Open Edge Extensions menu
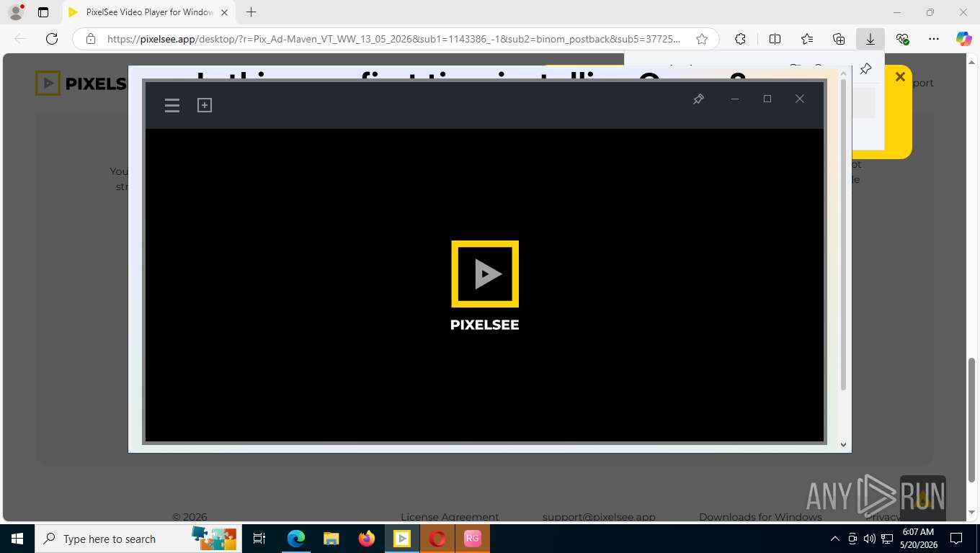This screenshot has width=980, height=553. pos(740,39)
